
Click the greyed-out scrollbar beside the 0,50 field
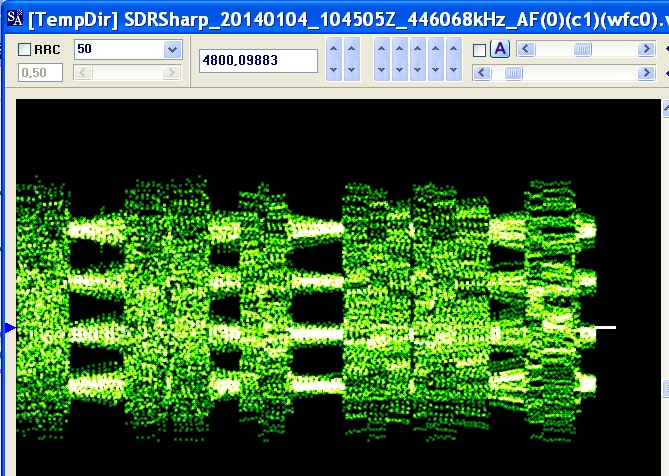point(128,73)
